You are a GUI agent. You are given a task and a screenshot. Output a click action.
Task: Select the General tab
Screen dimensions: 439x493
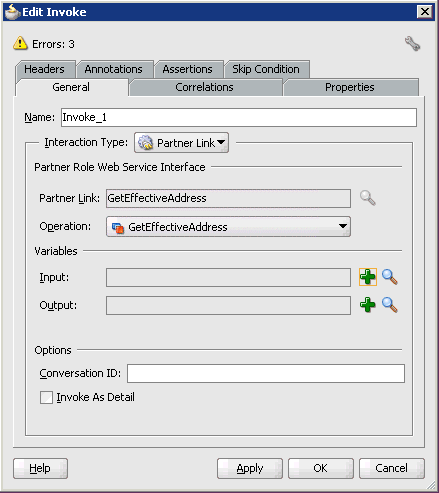(71, 87)
